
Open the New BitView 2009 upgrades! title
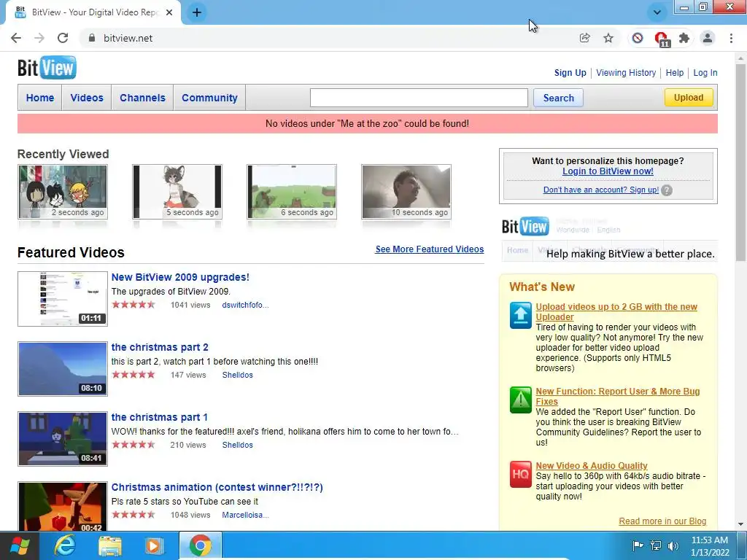180,277
